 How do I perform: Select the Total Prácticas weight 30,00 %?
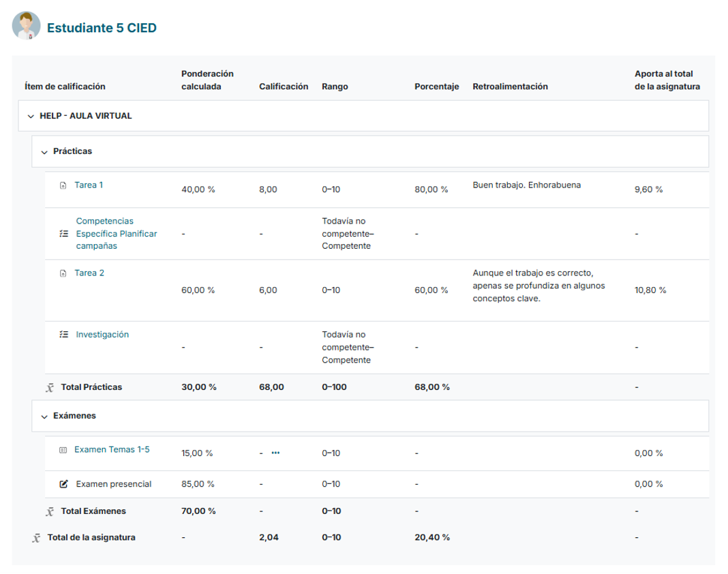(199, 387)
